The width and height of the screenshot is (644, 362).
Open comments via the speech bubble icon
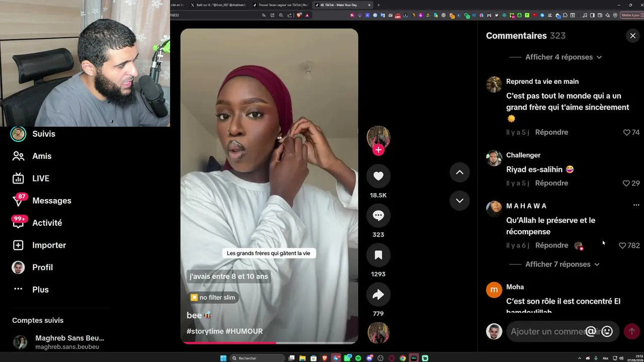click(378, 216)
